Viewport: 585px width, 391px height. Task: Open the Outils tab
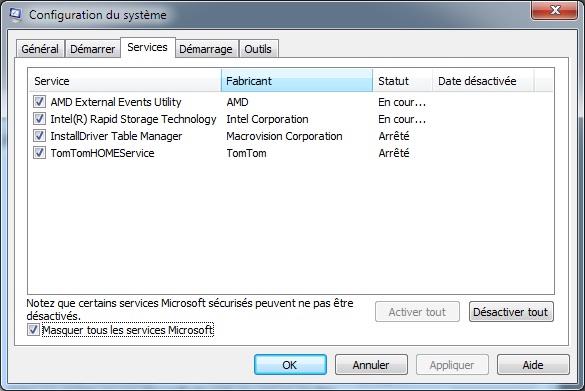click(258, 49)
